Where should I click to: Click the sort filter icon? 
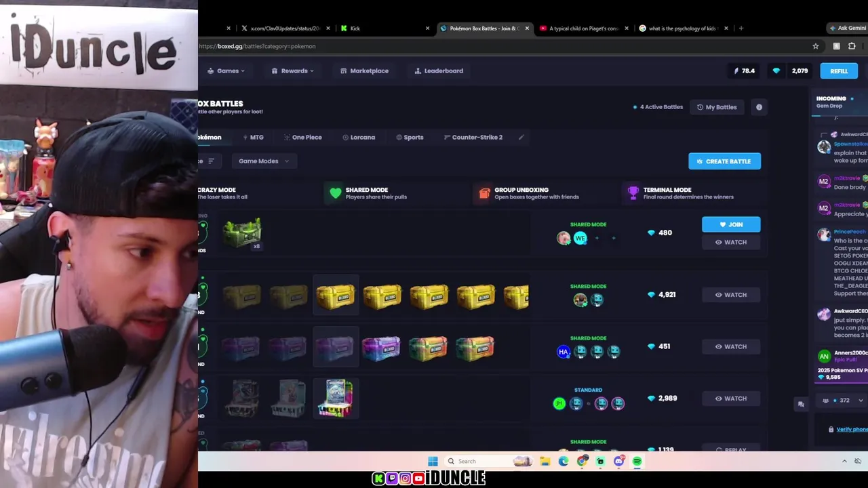[211, 161]
